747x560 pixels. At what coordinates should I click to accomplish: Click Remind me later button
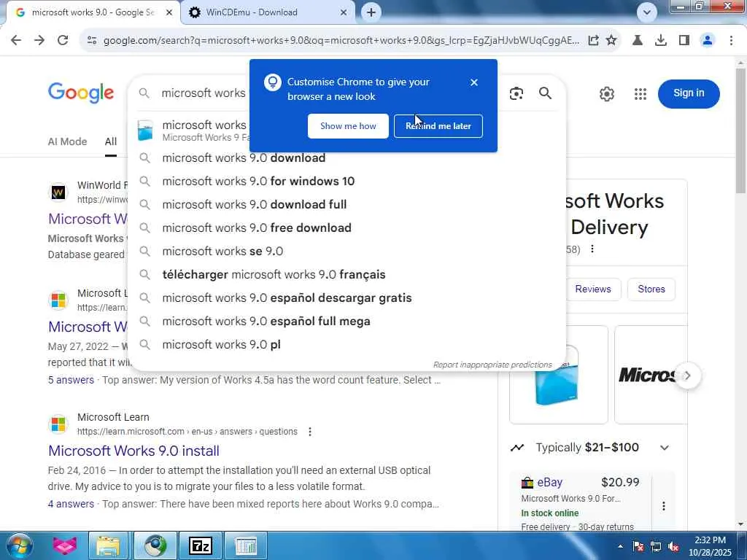(x=438, y=126)
